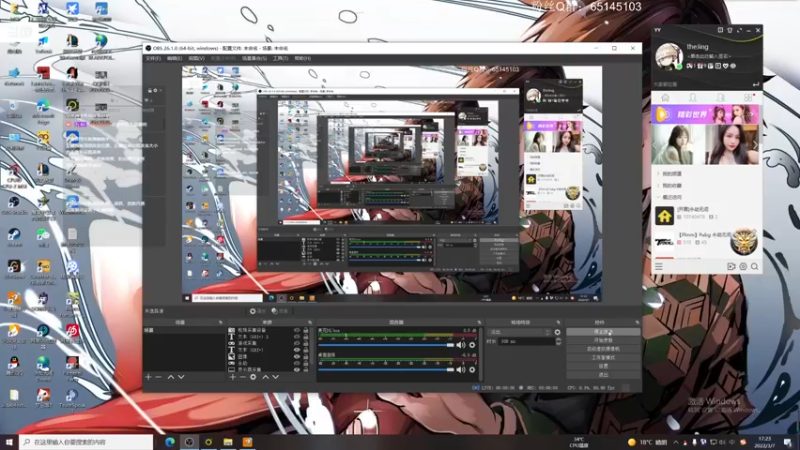
Task: Move source up in Sources panel
Action: point(265,377)
